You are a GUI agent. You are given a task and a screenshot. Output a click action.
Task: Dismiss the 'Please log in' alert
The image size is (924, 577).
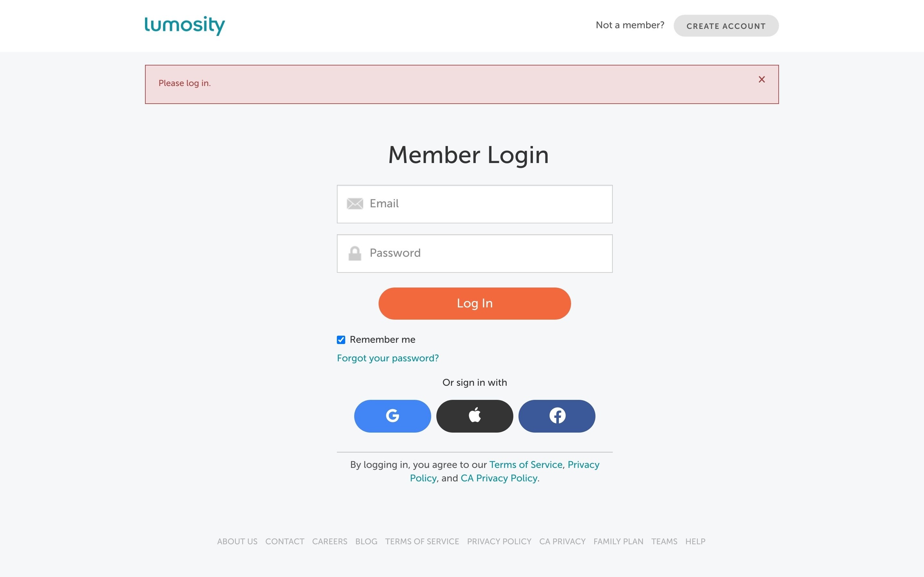[761, 79]
